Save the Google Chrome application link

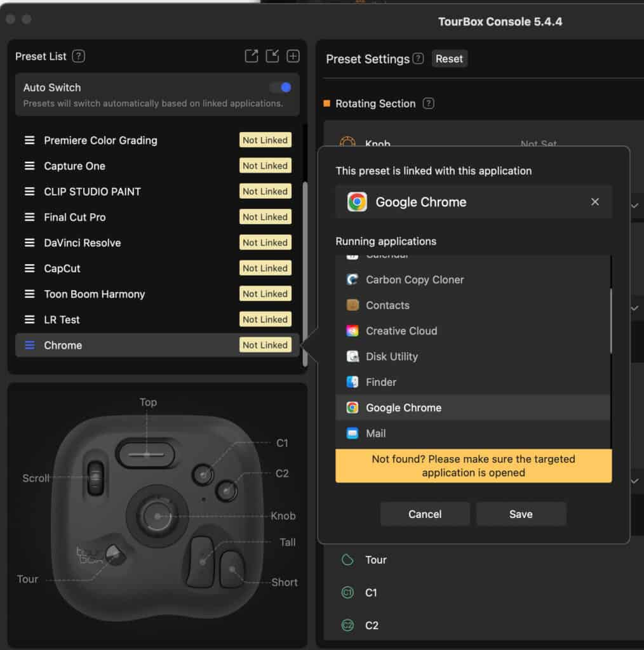click(x=521, y=514)
